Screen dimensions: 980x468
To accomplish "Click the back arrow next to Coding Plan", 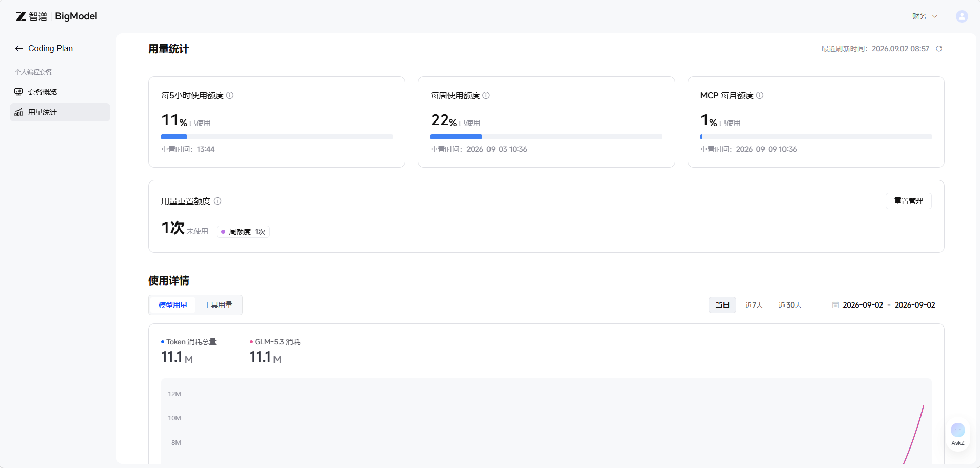I will (x=19, y=48).
